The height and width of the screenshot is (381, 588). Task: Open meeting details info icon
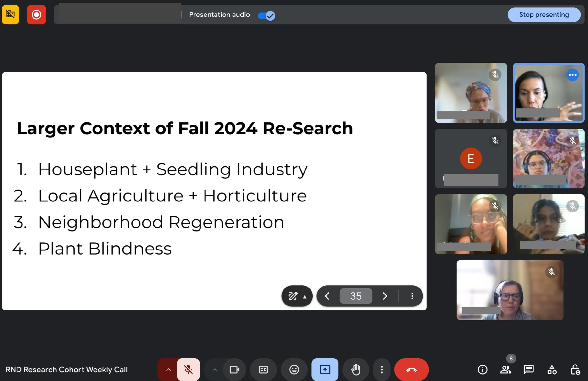(483, 369)
